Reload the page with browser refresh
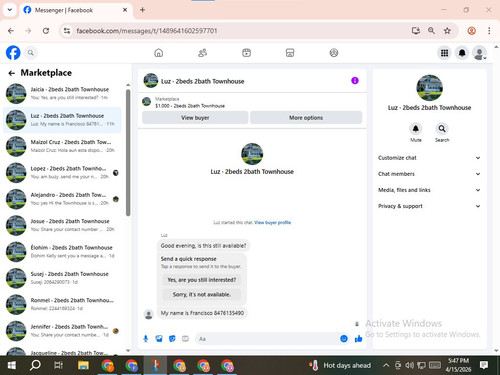Image resolution: width=500 pixels, height=375 pixels. [46, 31]
